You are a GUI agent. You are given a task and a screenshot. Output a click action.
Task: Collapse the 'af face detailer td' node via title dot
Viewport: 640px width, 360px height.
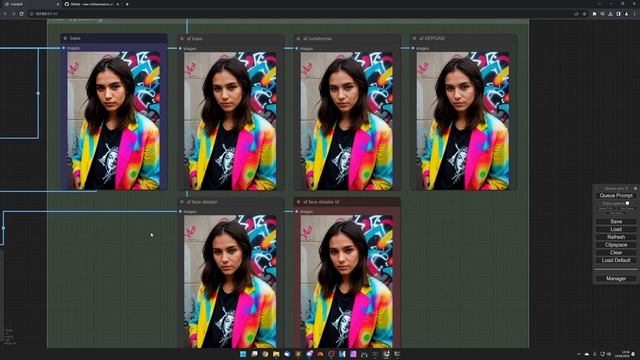[x=298, y=202]
